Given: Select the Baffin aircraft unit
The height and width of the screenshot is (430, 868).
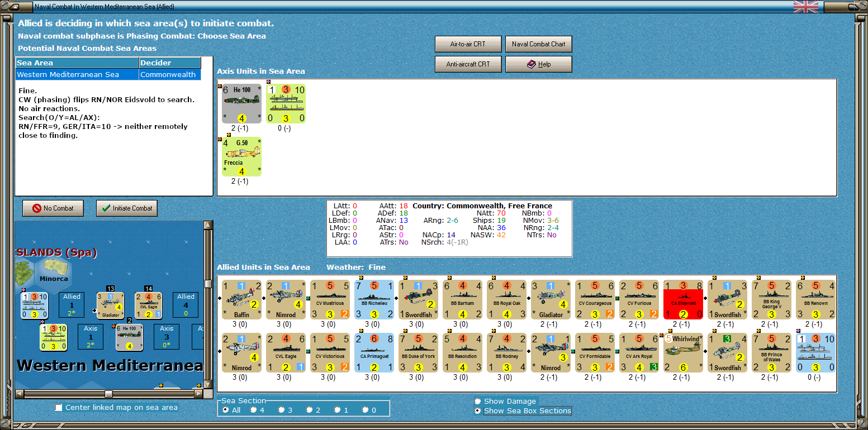Looking at the screenshot, I should (x=241, y=299).
